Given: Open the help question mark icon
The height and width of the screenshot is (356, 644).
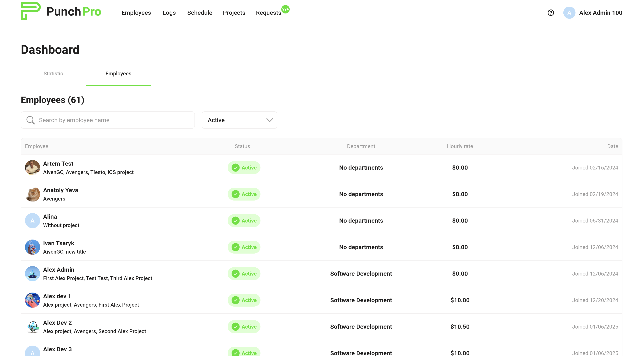Looking at the screenshot, I should [551, 13].
